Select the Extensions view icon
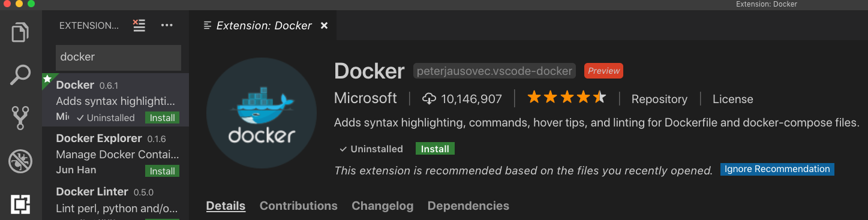Screen dimensions: 868x220 coord(20,204)
